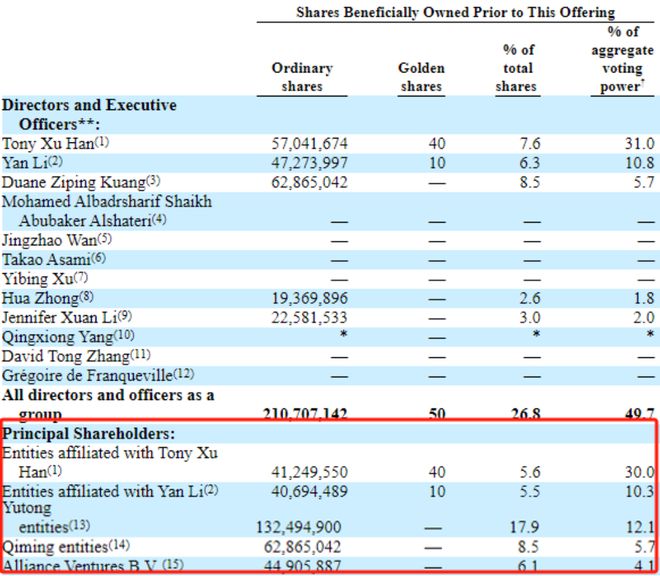
Task: Click the Directors and Executive Officers heading
Action: [x=89, y=115]
